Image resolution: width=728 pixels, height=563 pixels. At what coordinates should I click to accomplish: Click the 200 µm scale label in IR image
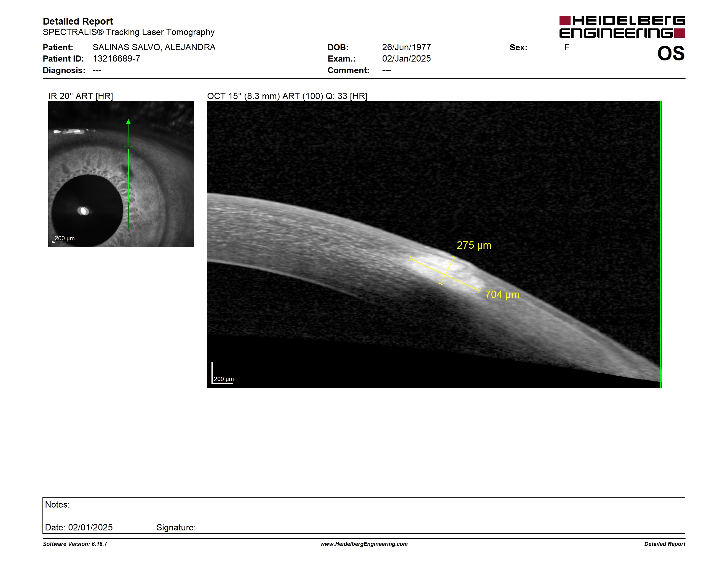point(64,238)
